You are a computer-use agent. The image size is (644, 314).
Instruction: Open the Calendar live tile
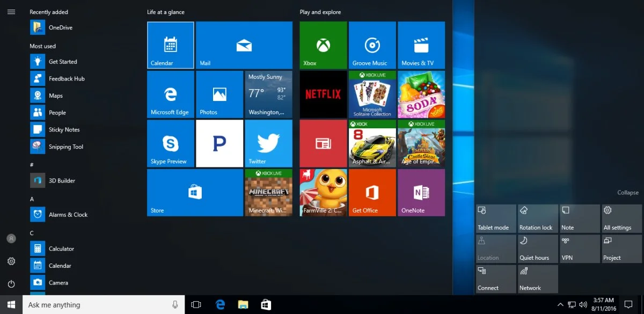[170, 45]
